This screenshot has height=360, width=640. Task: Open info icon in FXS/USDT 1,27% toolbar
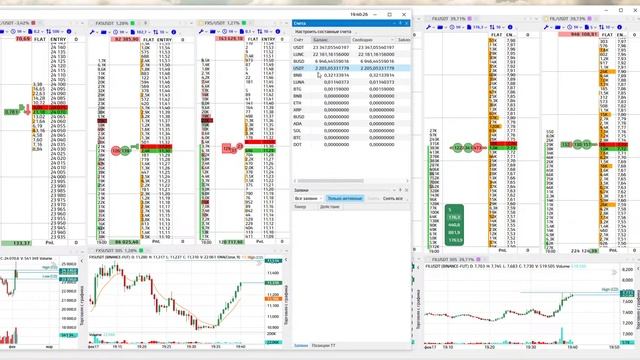pyautogui.click(x=278, y=31)
